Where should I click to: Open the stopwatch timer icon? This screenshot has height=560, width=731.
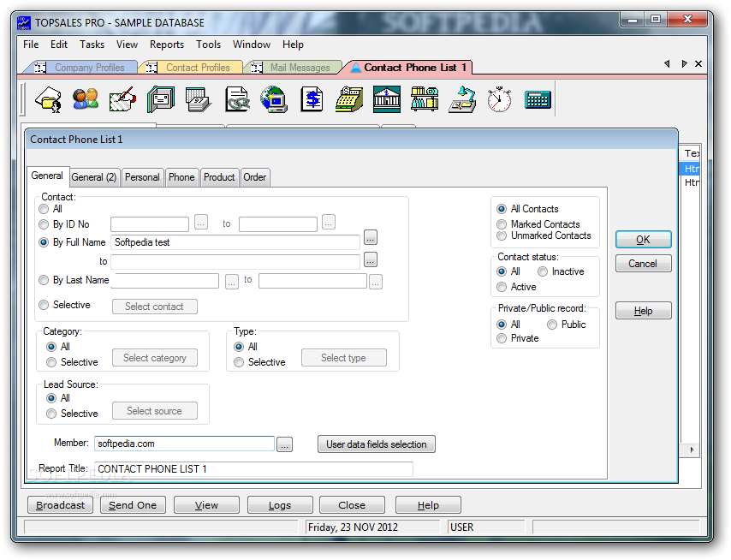tap(499, 99)
